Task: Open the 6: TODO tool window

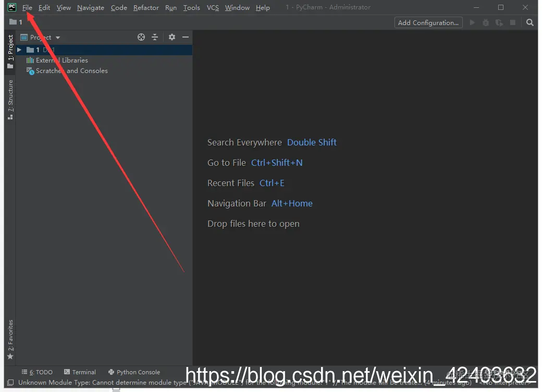Action: pos(37,372)
